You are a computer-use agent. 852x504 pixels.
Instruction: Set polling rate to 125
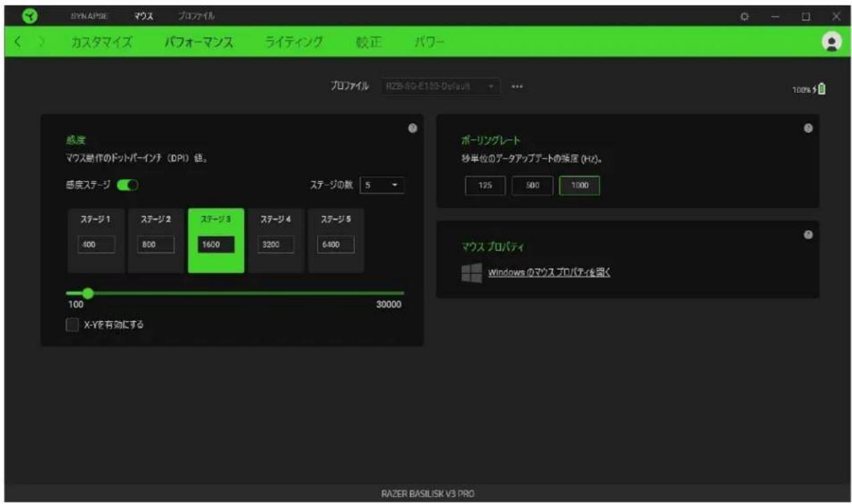486,186
